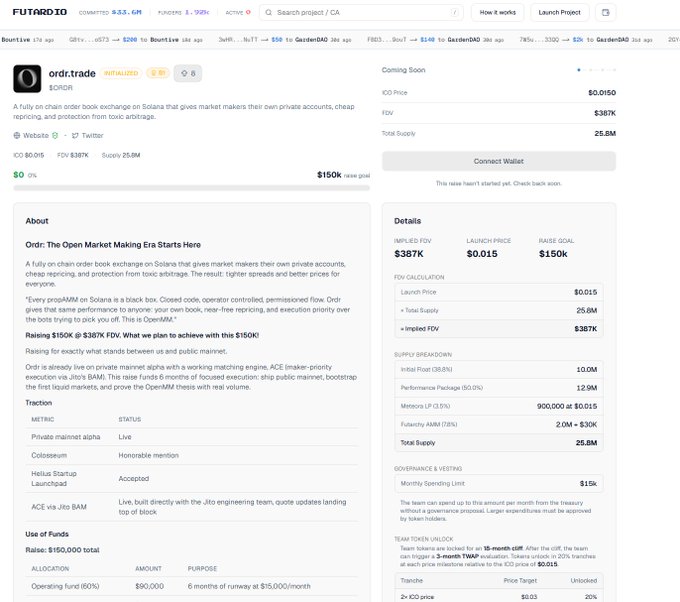The height and width of the screenshot is (602, 680).
Task: Click IMPLIED FDV $387K value
Action: [409, 254]
